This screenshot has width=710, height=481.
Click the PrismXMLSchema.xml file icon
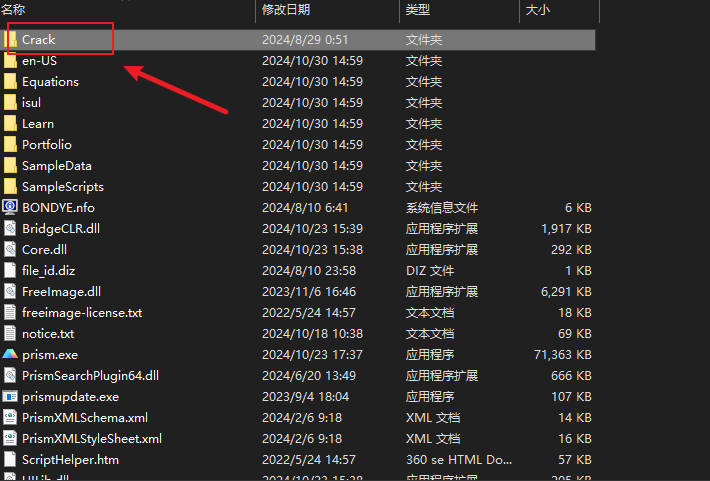(10, 418)
